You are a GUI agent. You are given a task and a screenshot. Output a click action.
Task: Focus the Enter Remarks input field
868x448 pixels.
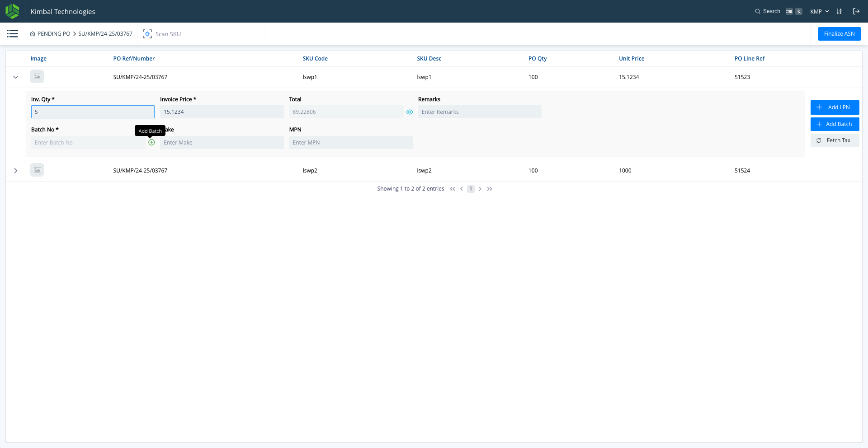tap(479, 112)
